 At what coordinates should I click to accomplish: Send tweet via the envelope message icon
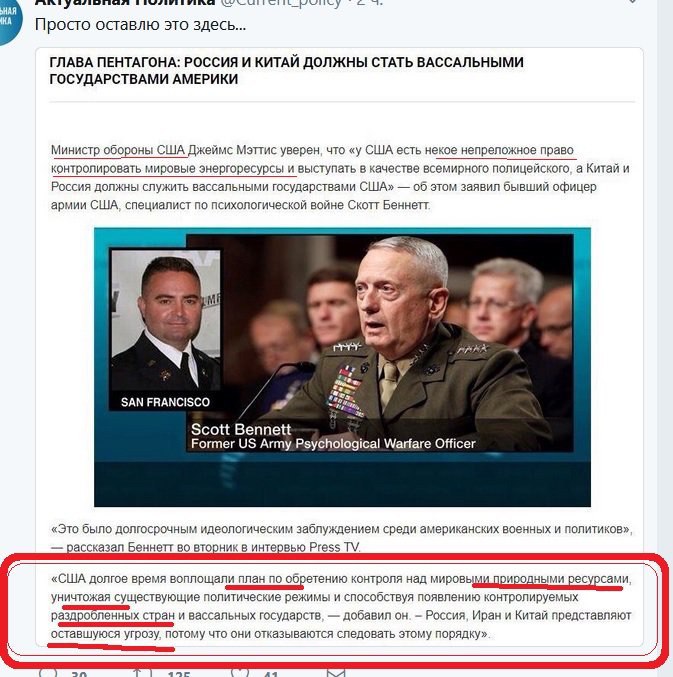(336, 672)
